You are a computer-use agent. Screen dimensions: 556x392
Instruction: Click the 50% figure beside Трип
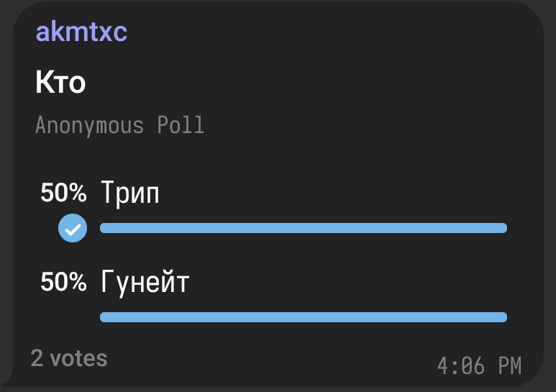point(63,193)
